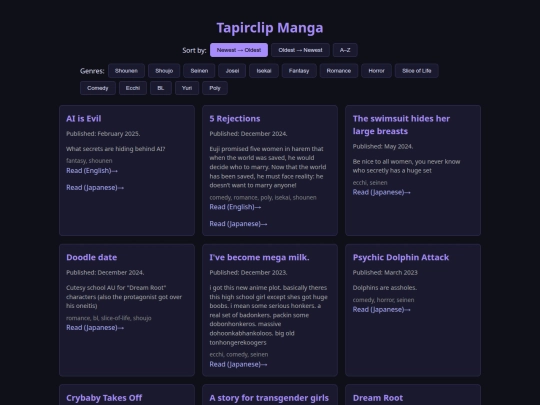The height and width of the screenshot is (405, 540).
Task: Read 5 Rejections in English
Action: 235,207
